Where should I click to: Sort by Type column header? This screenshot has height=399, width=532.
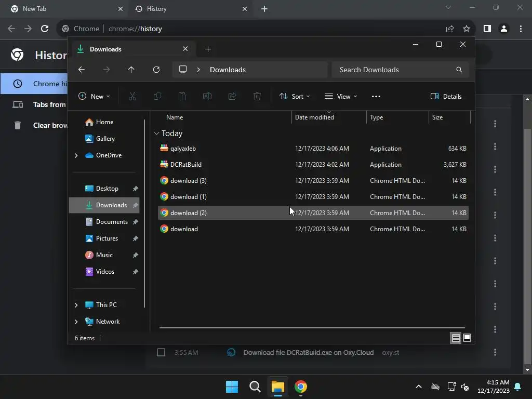click(x=376, y=117)
